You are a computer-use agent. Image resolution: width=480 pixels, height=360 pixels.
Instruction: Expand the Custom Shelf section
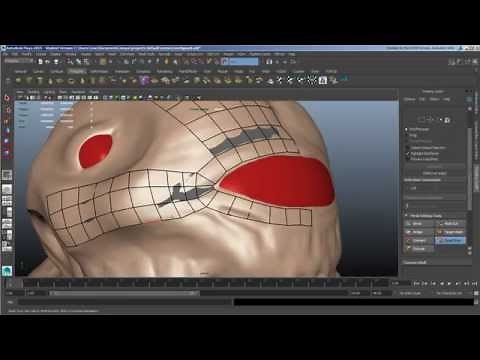(x=415, y=262)
